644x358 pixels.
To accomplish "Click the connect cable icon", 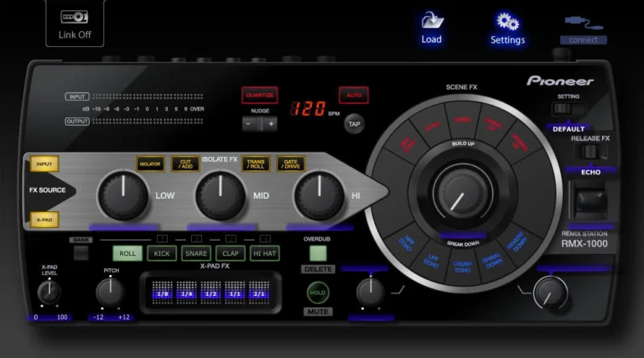I will click(584, 23).
